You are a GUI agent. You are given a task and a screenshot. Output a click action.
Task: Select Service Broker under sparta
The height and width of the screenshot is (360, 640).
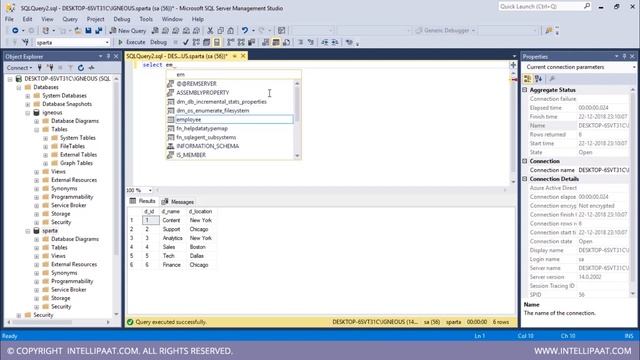click(69, 290)
